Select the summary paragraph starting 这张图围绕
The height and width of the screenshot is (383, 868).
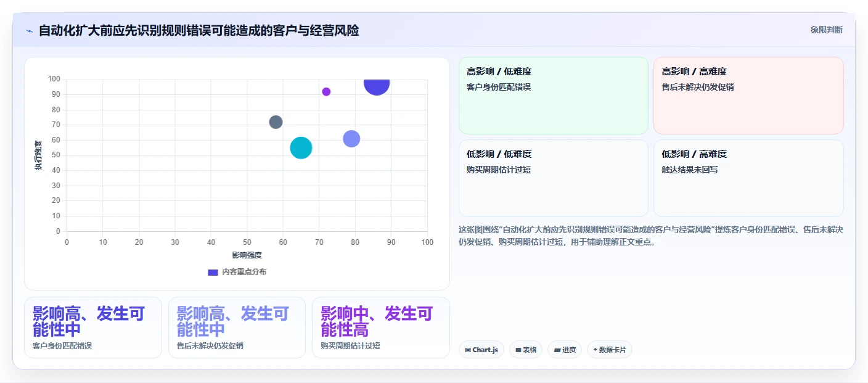pyautogui.click(x=651, y=236)
